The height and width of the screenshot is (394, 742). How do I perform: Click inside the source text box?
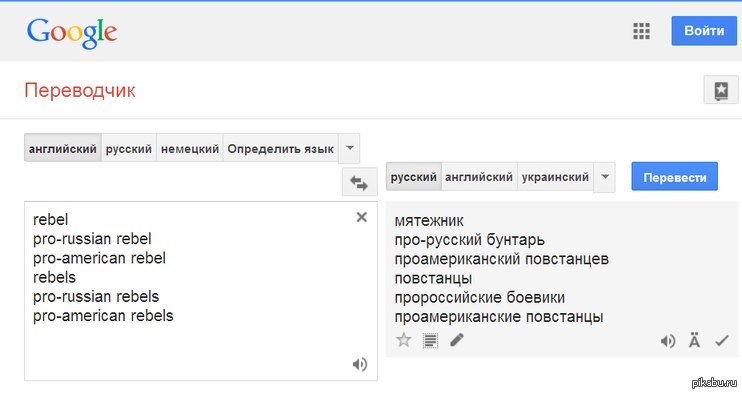tap(201, 291)
